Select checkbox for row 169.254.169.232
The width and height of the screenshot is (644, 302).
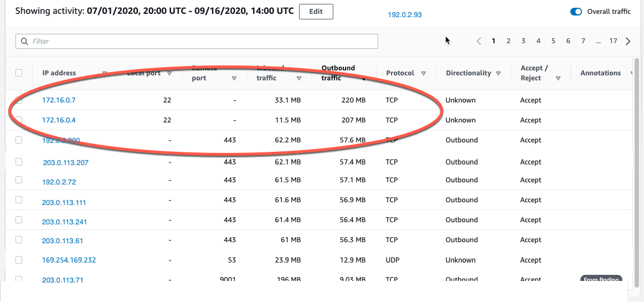(19, 260)
